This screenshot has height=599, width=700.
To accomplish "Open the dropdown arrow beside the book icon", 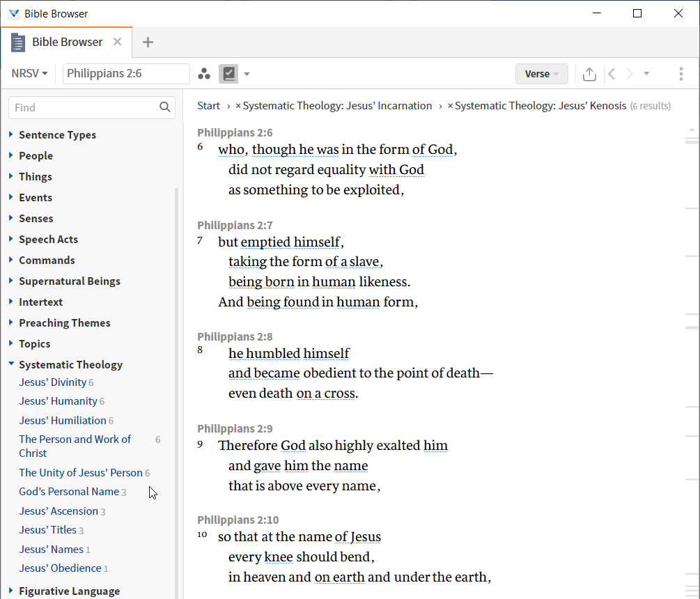I will 247,73.
